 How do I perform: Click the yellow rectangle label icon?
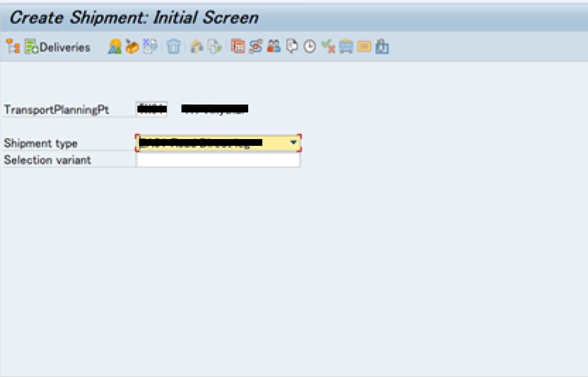point(364,46)
